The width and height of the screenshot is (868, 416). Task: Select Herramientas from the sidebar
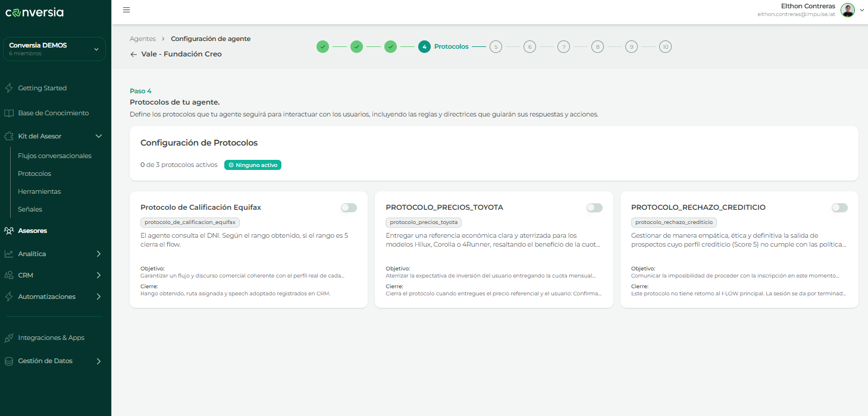pyautogui.click(x=39, y=191)
